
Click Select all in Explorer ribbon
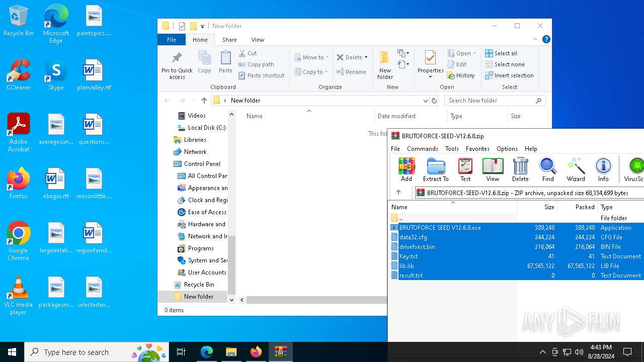pos(501,53)
